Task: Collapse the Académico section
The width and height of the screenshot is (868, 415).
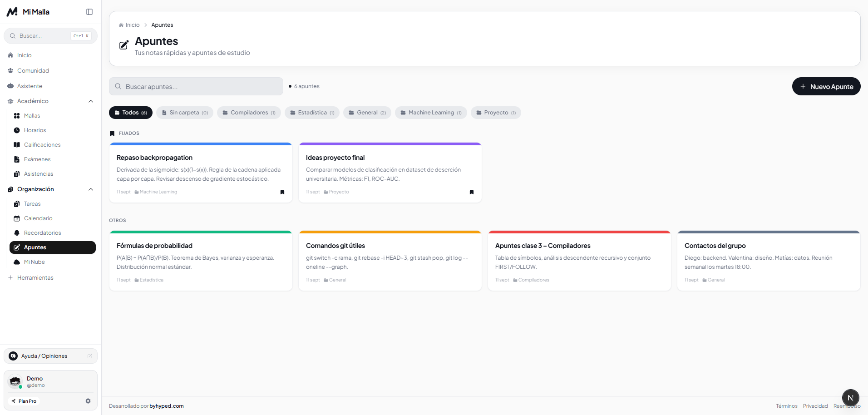Action: coord(91,101)
